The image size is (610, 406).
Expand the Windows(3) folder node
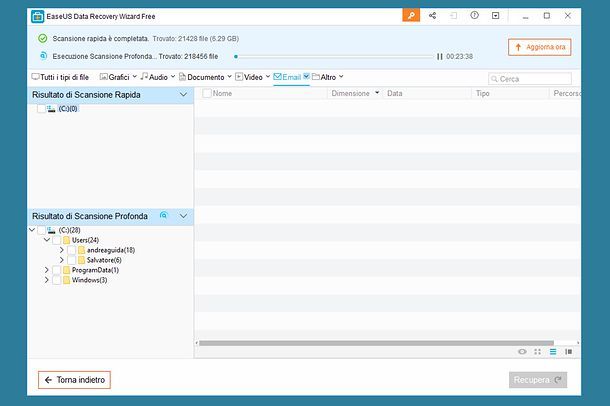coord(46,280)
